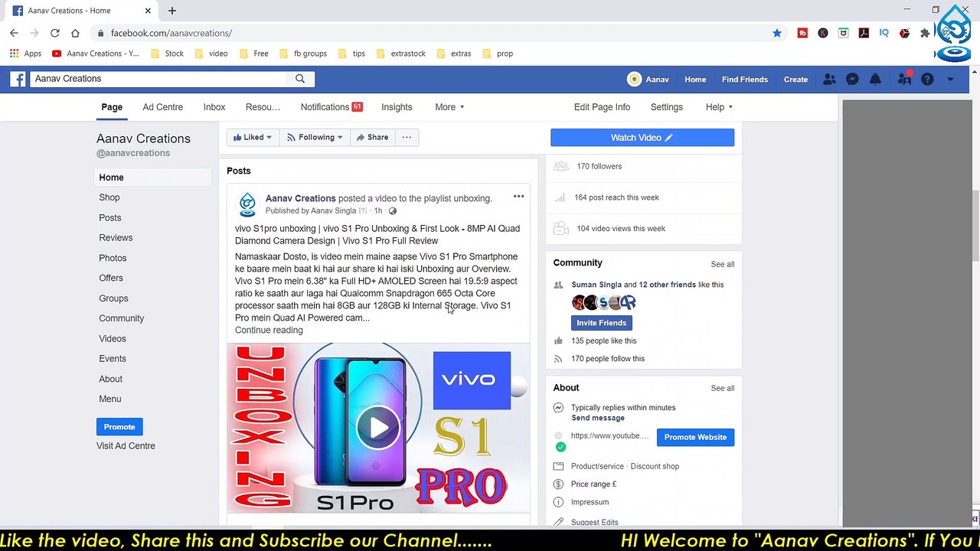Screen dimensions: 980x551
Task: Open the page three-dot more options button
Action: click(x=407, y=137)
